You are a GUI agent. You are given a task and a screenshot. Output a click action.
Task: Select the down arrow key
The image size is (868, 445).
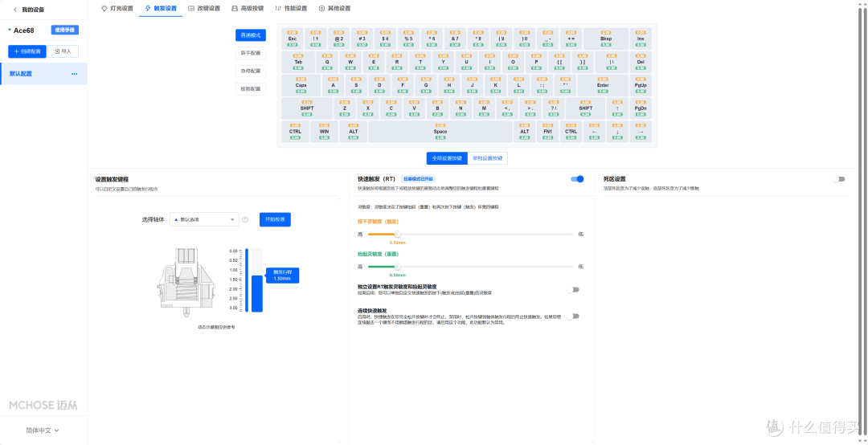click(617, 132)
